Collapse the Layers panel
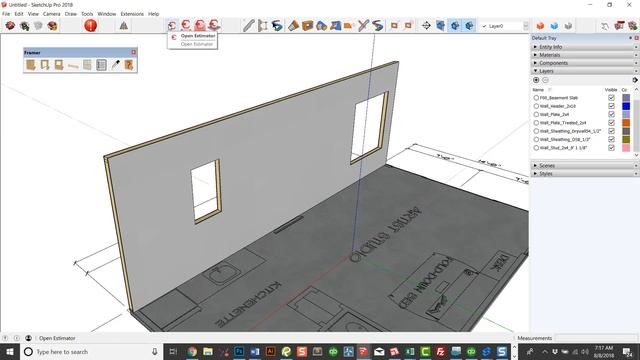Screen dimensions: 640x360 (584, 71)
